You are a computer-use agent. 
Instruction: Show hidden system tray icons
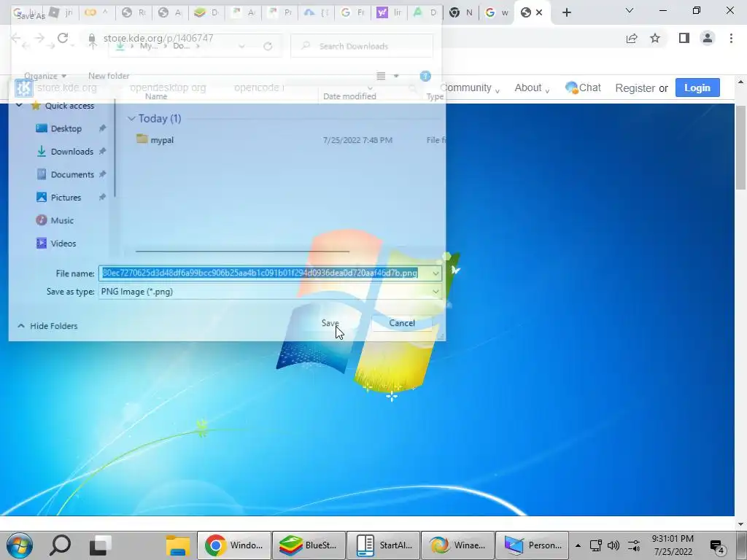click(x=578, y=545)
